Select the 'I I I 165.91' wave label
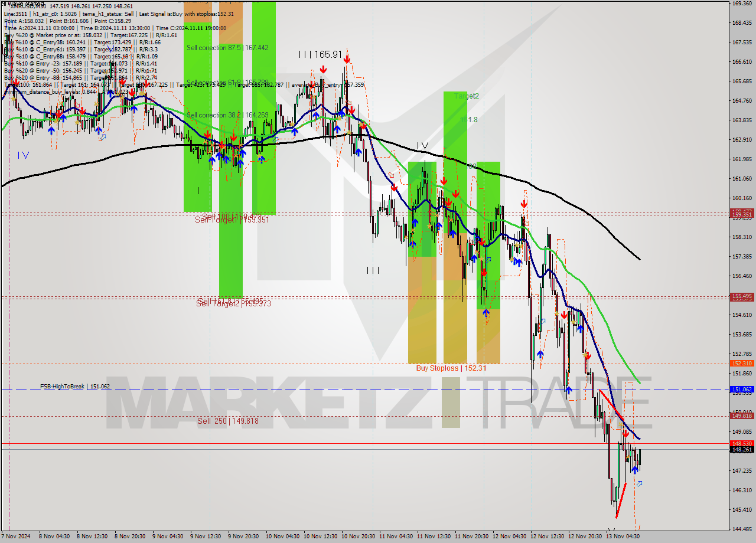This screenshot has width=756, height=543. 320,54
